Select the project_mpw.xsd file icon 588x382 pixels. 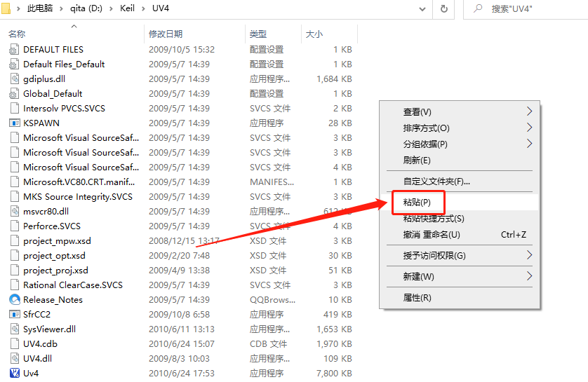click(14, 241)
